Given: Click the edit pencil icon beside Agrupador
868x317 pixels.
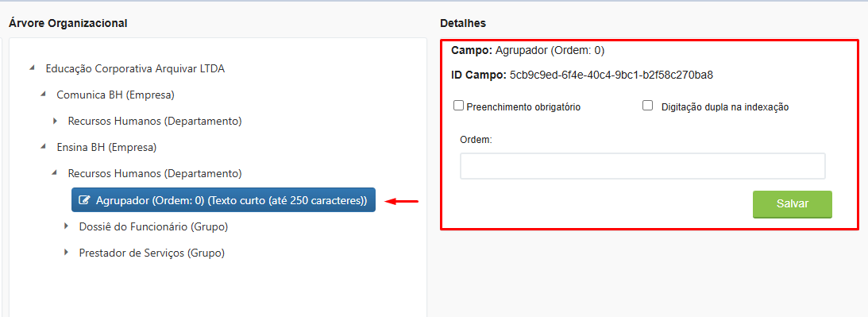Looking at the screenshot, I should point(84,200).
